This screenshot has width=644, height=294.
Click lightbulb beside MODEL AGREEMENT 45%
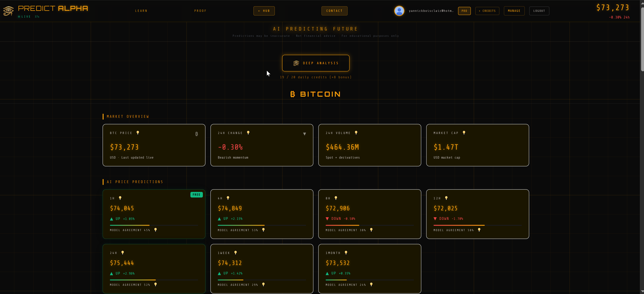155,230
